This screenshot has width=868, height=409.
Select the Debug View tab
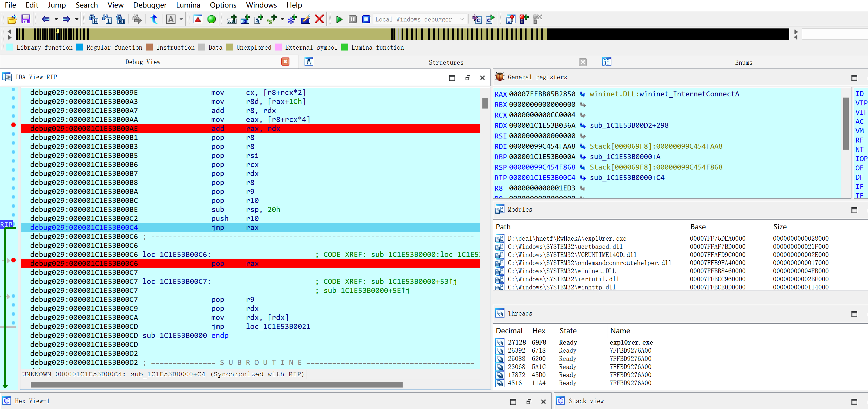pos(143,62)
